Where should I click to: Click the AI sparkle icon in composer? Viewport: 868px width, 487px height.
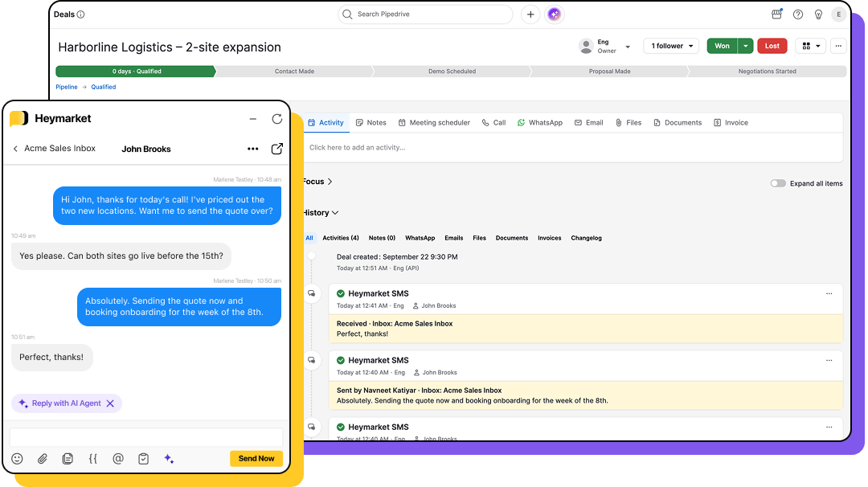pos(169,459)
